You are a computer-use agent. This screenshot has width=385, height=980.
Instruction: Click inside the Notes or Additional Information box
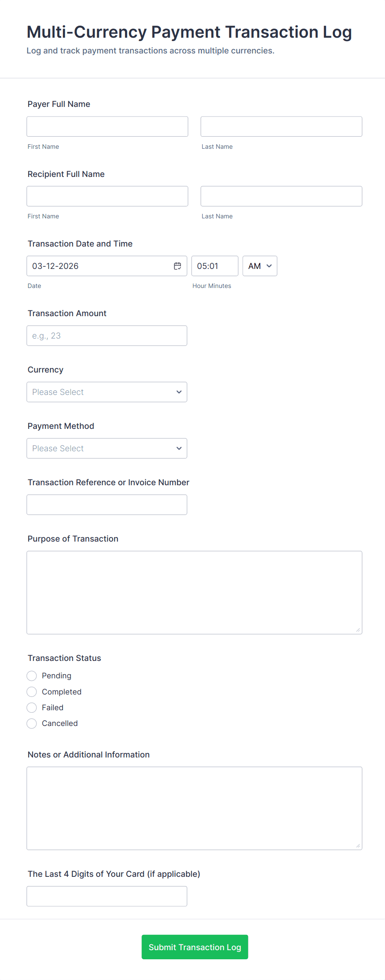(195, 808)
